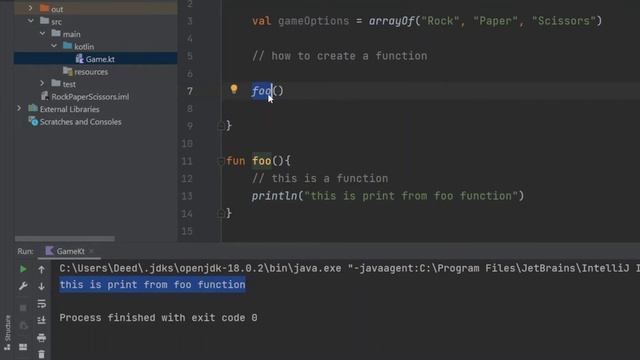Select the test folder label

click(69, 84)
